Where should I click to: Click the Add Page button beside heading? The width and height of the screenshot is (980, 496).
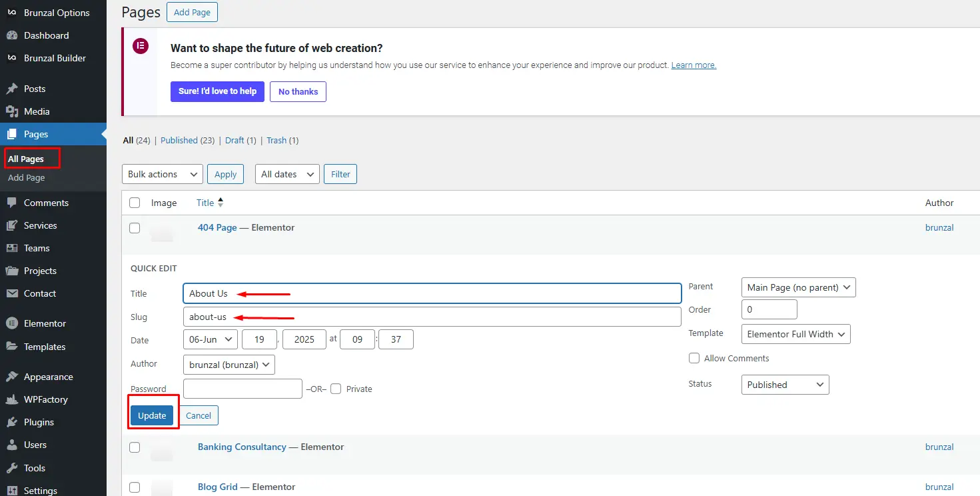192,12
